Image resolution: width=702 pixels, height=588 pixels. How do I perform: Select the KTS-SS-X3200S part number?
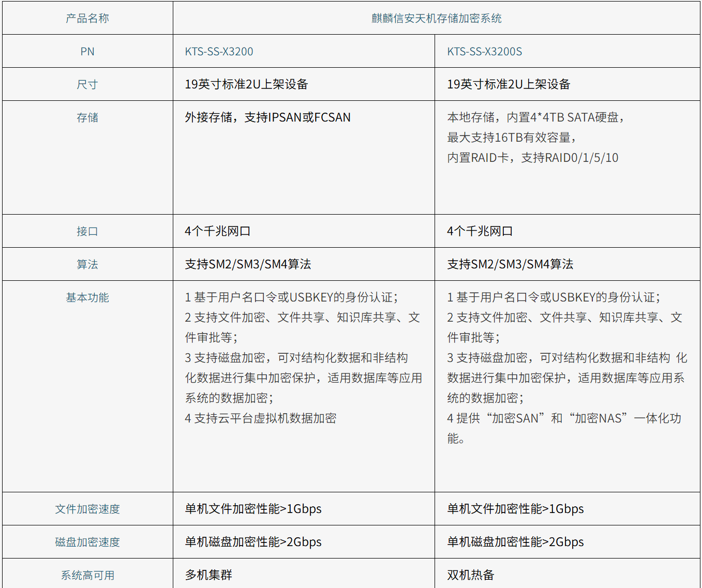pos(485,52)
